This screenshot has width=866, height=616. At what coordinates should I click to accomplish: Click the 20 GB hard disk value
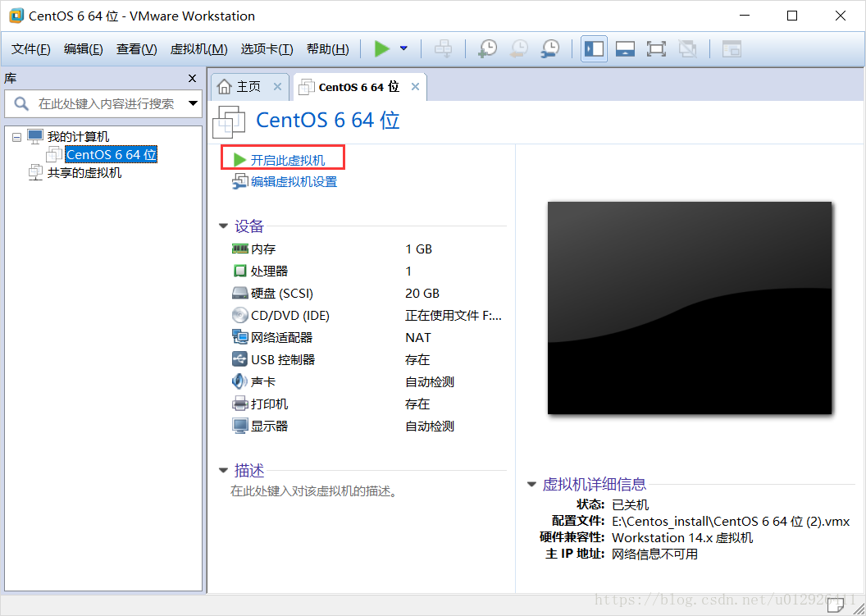coord(422,294)
